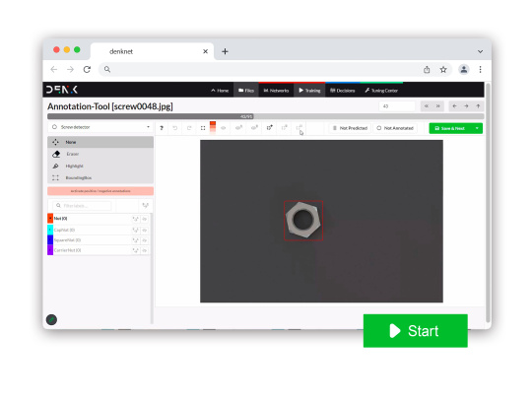Open the Training menu item
This screenshot has height=402, width=532.
pyautogui.click(x=309, y=91)
